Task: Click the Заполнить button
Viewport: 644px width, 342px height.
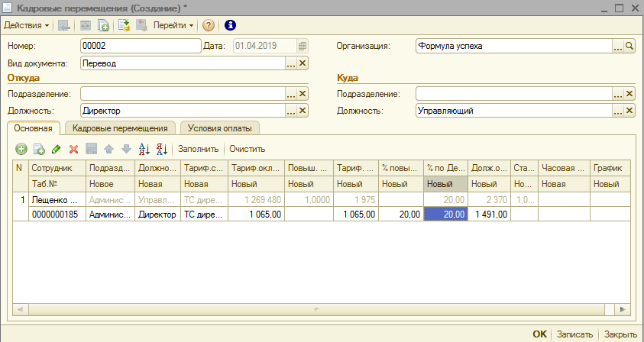Action: coord(198,149)
